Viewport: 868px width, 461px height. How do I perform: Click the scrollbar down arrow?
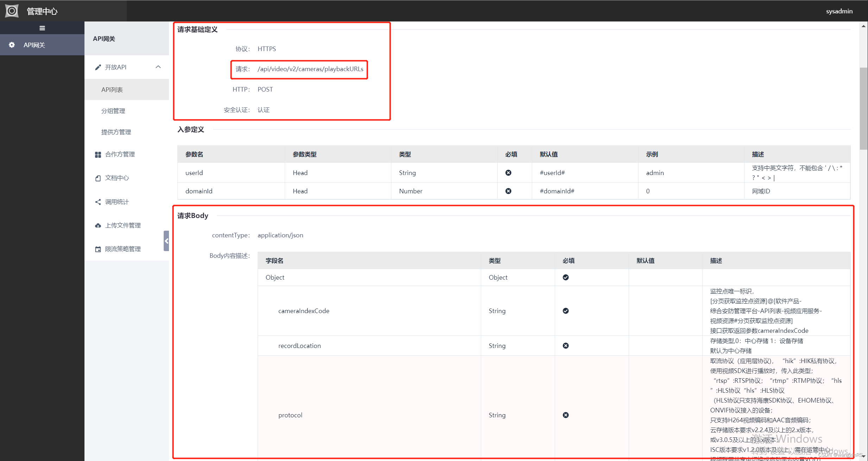click(863, 456)
